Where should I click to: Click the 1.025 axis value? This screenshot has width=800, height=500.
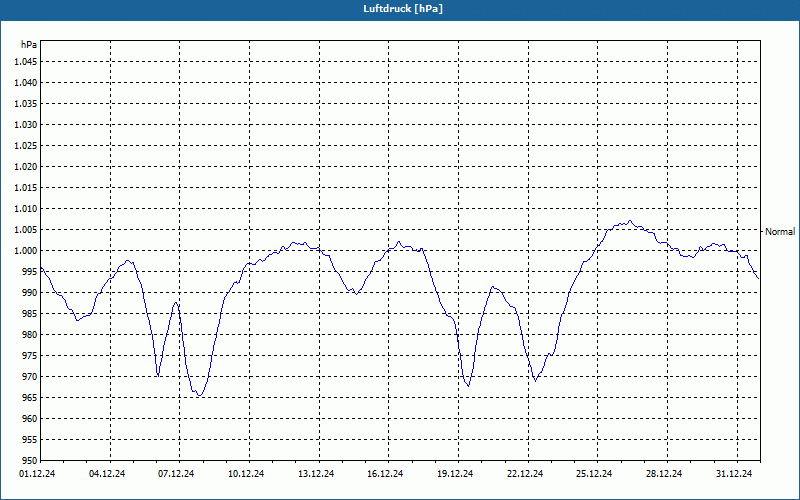(x=26, y=145)
